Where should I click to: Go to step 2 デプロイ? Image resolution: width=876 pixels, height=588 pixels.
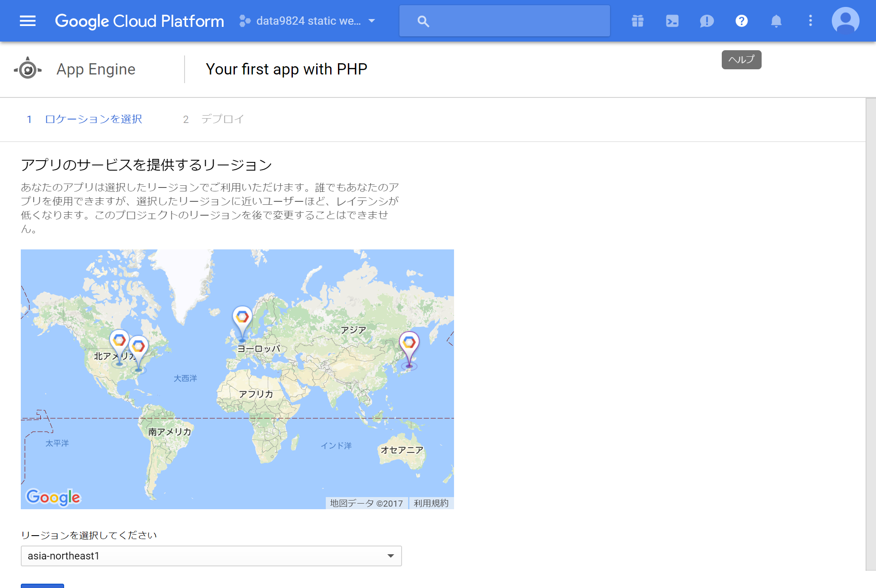click(222, 119)
